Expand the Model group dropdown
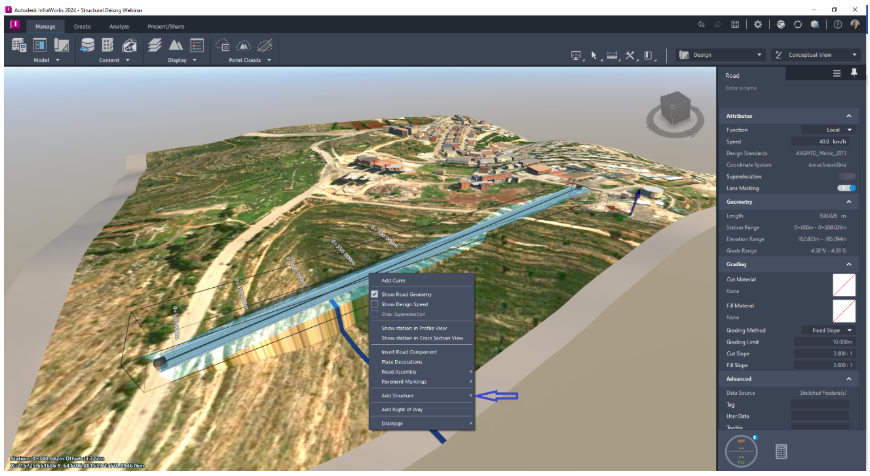The height and width of the screenshot is (476, 870). [57, 60]
